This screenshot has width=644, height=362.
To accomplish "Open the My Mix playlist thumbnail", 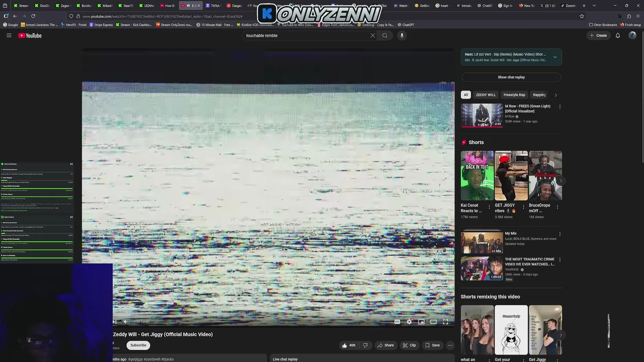I will pyautogui.click(x=482, y=242).
